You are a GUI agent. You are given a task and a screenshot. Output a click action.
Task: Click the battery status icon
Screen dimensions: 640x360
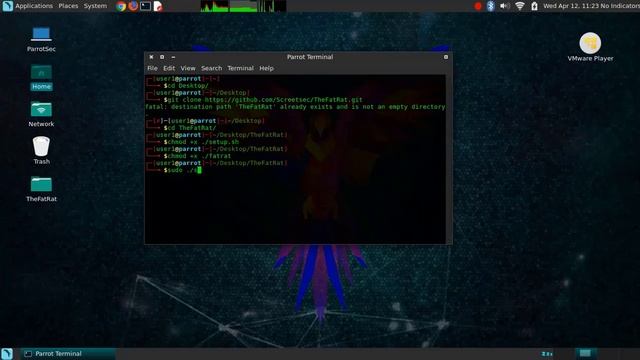(534, 6)
